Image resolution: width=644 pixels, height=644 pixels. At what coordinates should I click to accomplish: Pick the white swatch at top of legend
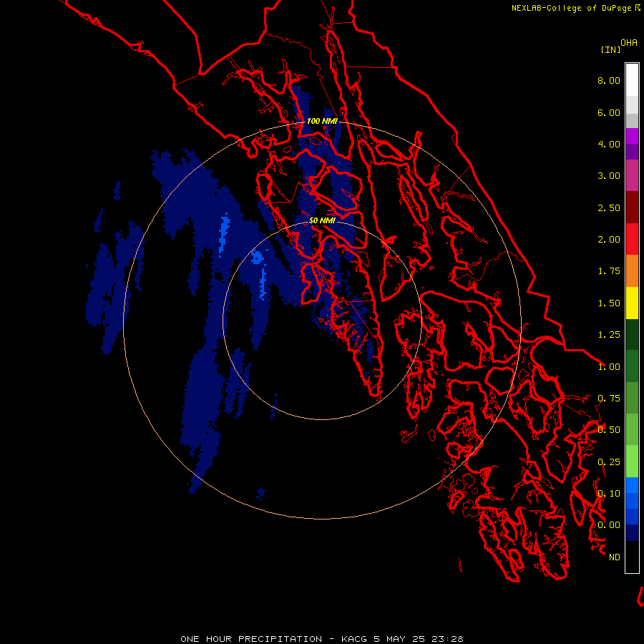tap(632, 80)
